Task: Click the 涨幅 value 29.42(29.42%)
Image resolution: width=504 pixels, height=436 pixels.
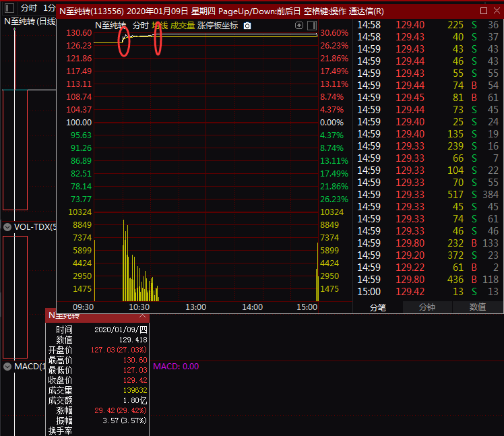Action: pos(121,410)
